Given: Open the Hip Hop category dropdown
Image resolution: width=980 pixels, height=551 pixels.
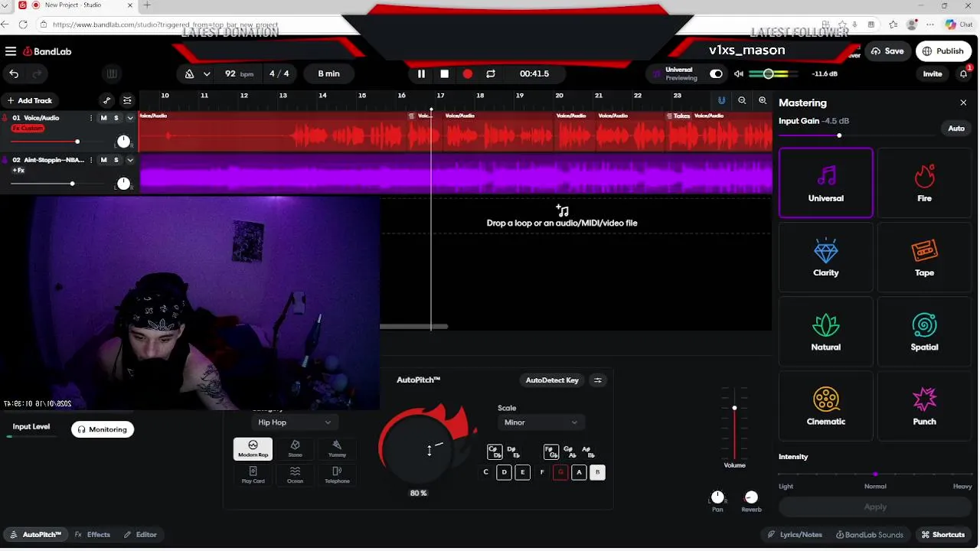Looking at the screenshot, I should tap(295, 422).
